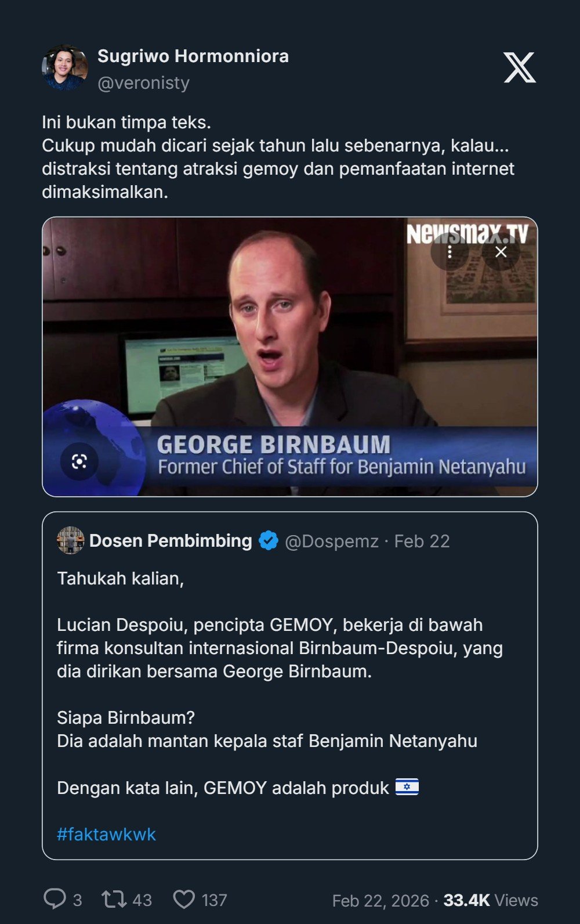Click the Sugriwo Hormonniora display name
Screen dimensions: 580x924
pyautogui.click(x=193, y=56)
